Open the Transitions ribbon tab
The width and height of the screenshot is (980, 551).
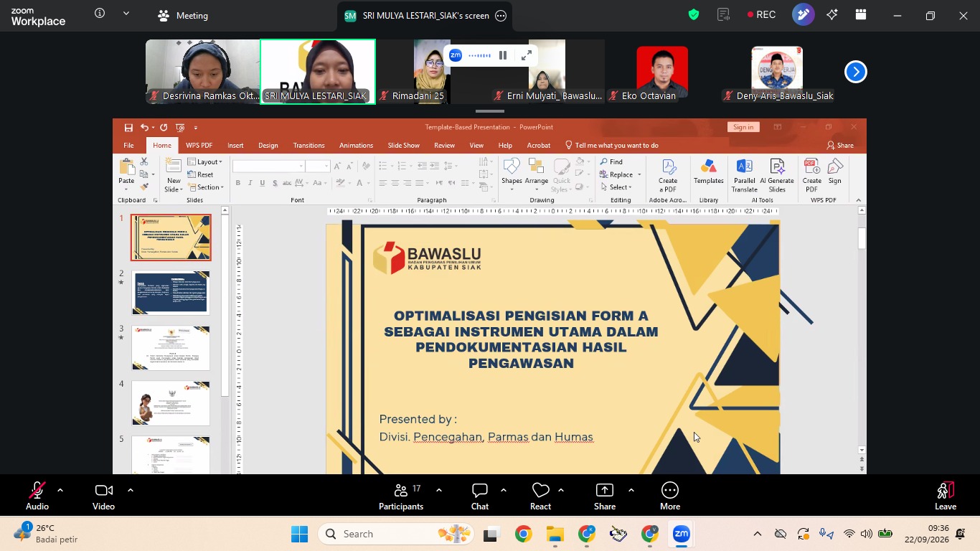pos(308,146)
